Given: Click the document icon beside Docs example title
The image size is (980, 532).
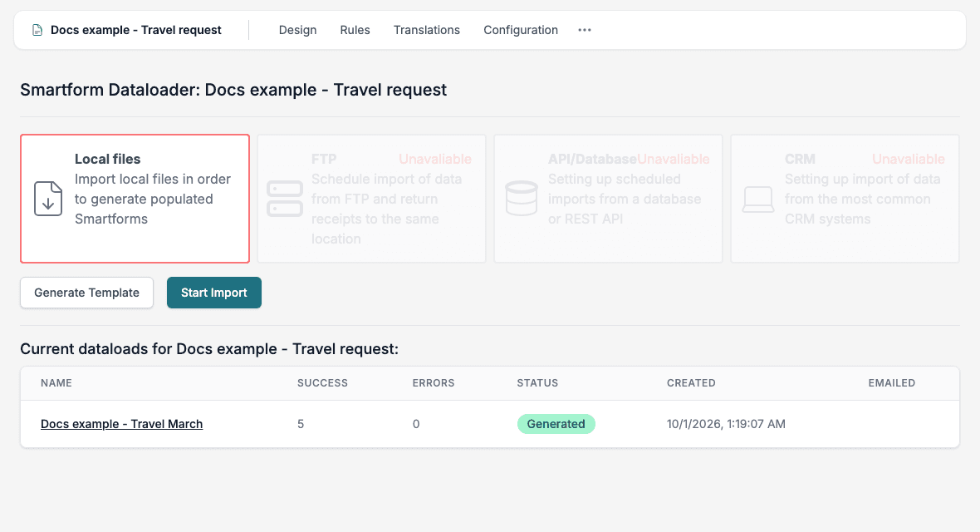Looking at the screenshot, I should (x=37, y=30).
